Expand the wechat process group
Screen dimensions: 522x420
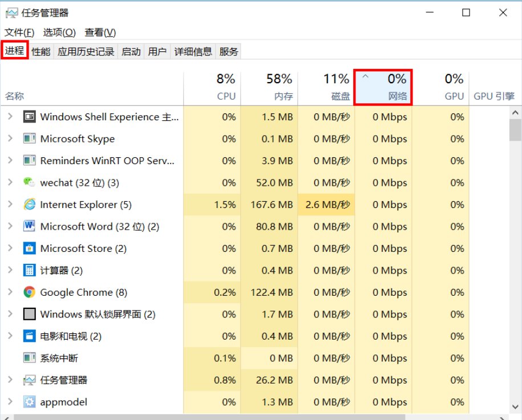[10, 182]
